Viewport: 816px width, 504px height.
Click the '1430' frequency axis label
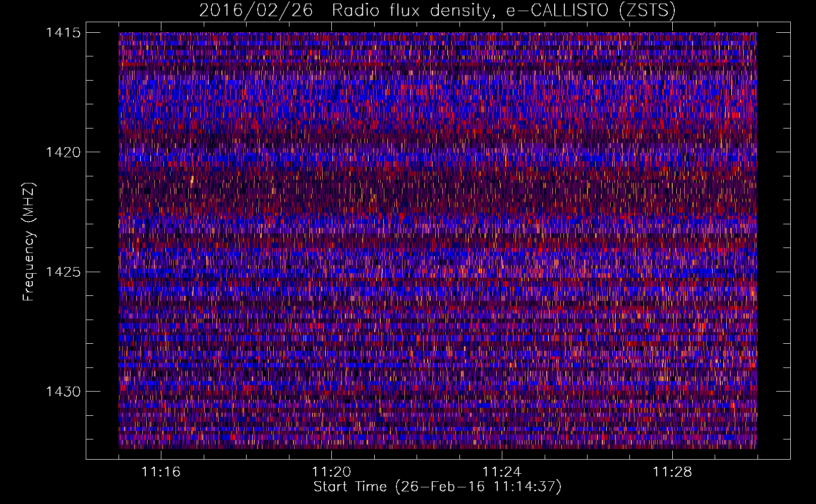[x=63, y=392]
